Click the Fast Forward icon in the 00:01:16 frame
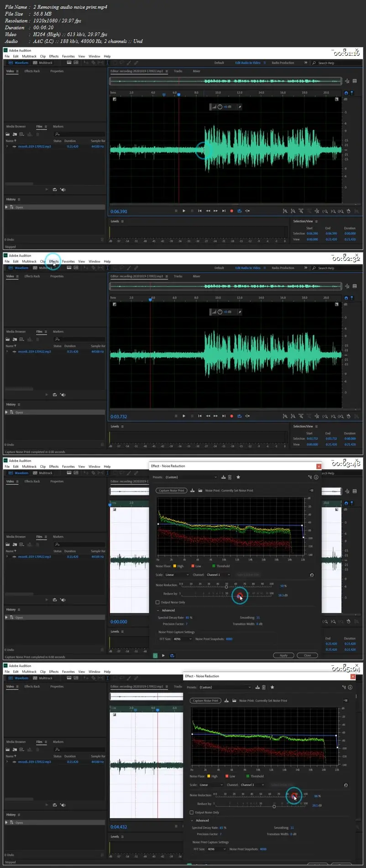This screenshot has width=366, height=868. click(215, 211)
